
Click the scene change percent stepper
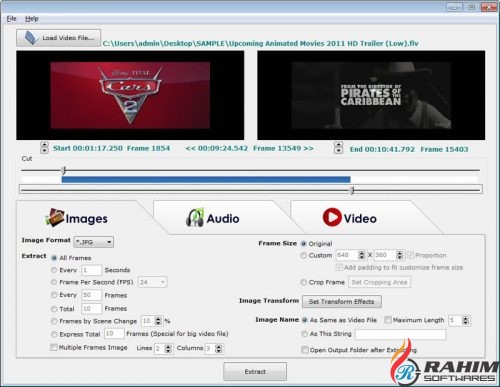[158, 321]
